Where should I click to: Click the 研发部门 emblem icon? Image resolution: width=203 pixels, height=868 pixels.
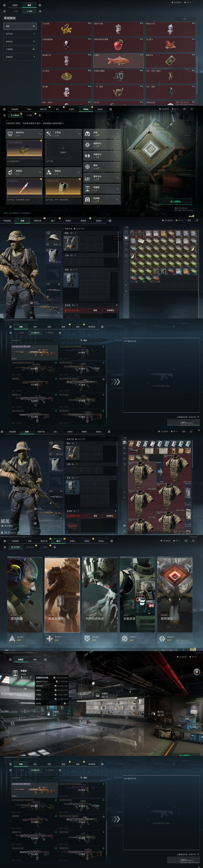click(x=162, y=639)
